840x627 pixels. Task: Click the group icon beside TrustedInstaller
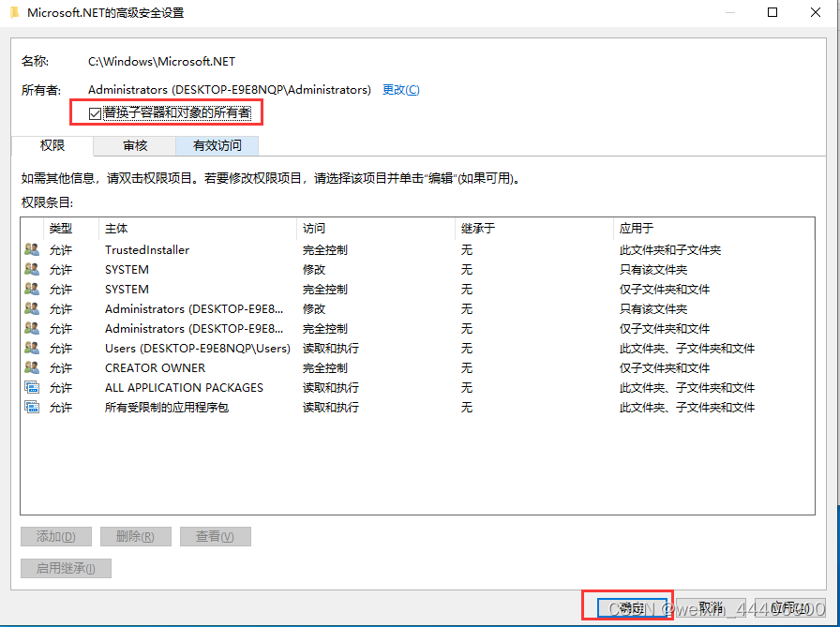[32, 249]
